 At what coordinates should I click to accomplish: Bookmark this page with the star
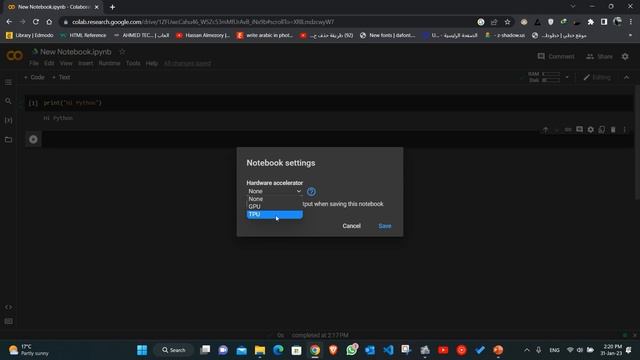click(x=507, y=22)
